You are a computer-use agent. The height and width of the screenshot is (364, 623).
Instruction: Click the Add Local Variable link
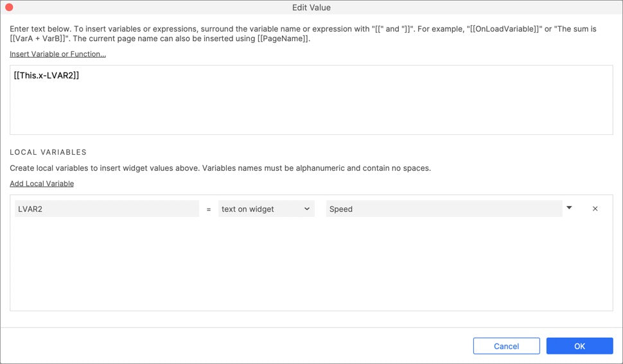coord(42,184)
